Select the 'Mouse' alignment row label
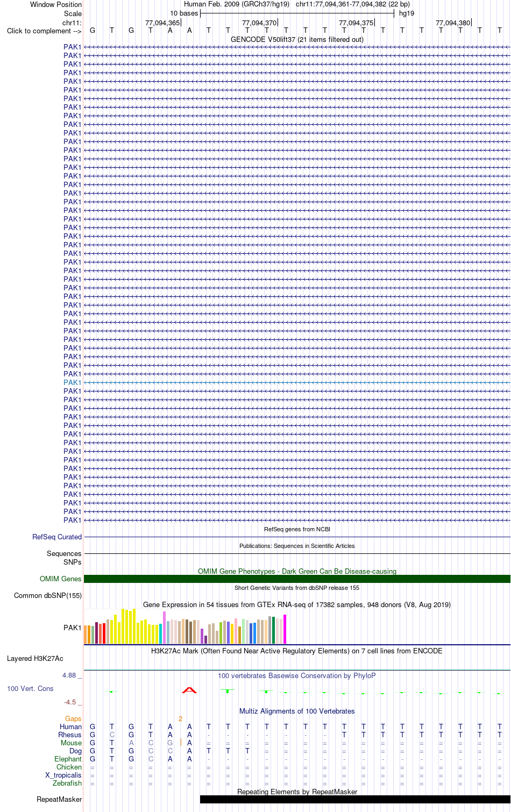The image size is (511, 812). pyautogui.click(x=71, y=743)
